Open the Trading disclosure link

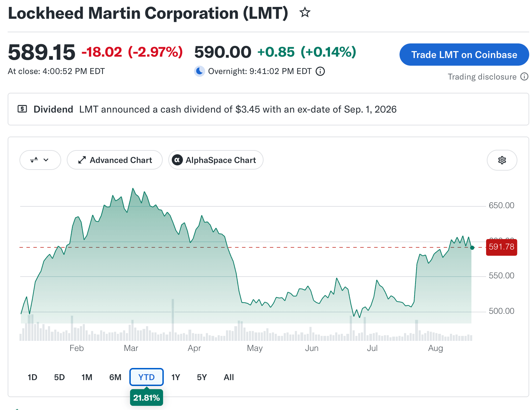tap(482, 77)
